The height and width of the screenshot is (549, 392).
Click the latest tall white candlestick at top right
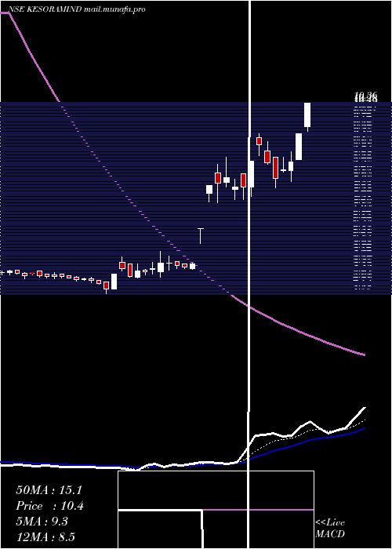pos(307,117)
